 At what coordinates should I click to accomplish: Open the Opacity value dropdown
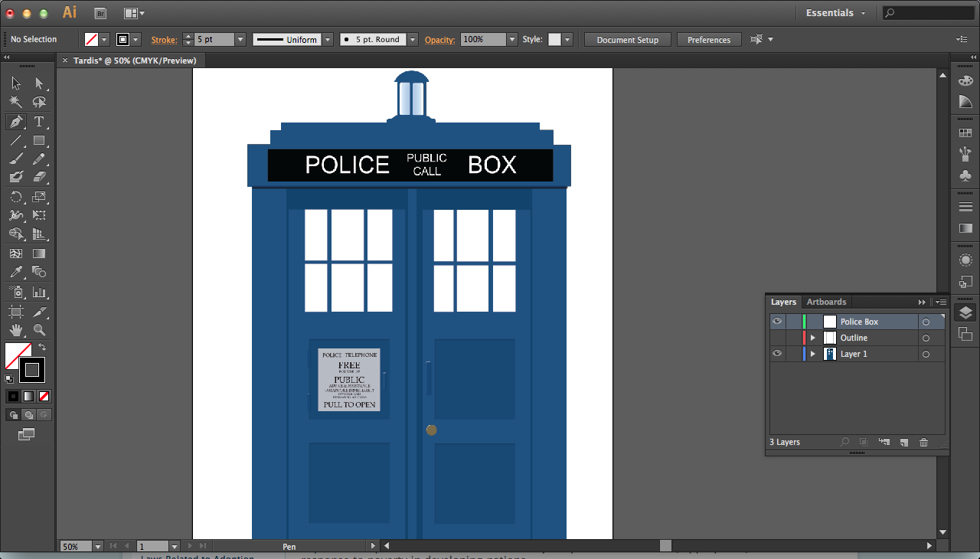[512, 39]
